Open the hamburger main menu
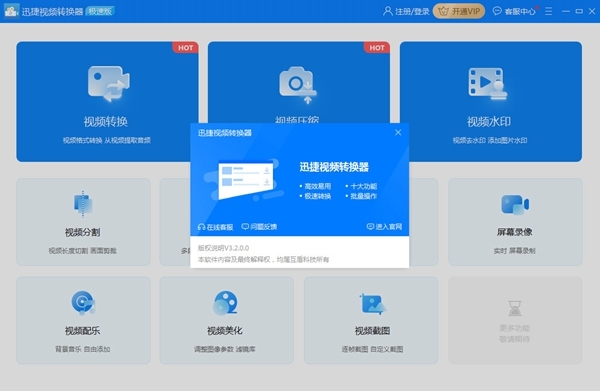Image resolution: width=600 pixels, height=391 pixels. [549, 11]
